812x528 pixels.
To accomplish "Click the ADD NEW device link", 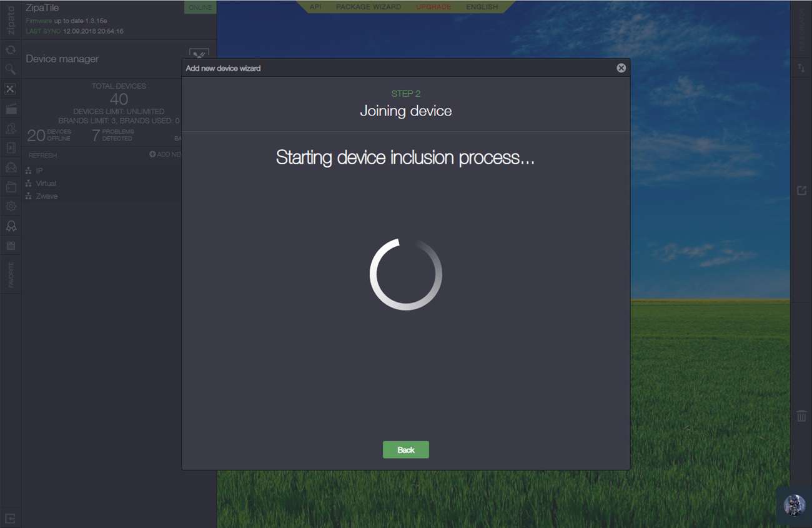I will [166, 154].
